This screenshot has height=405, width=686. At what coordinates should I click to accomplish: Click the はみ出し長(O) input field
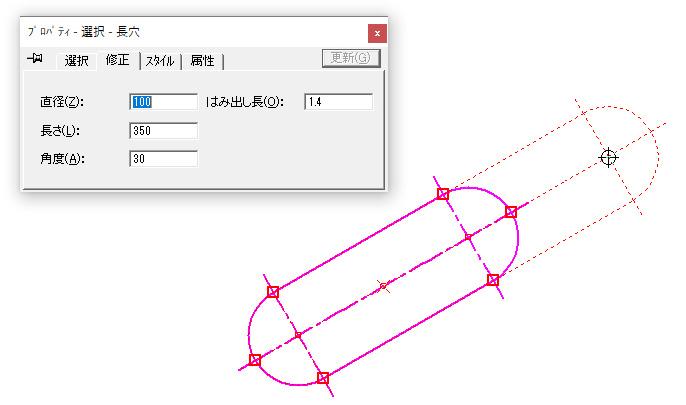339,102
